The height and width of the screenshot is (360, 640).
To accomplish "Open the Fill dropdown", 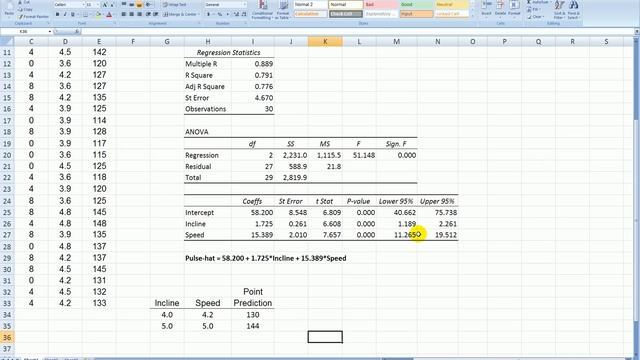I will coord(534,9).
